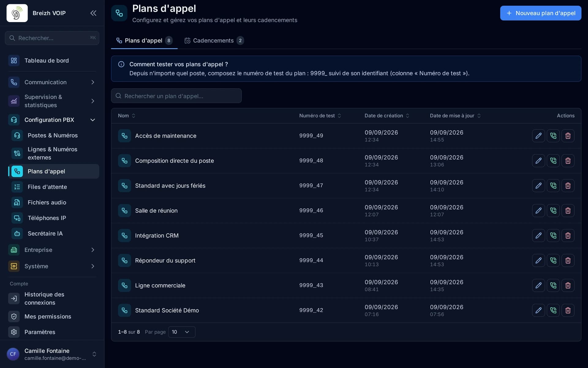588x368 pixels.
Task: Open Fichiers audio in sidebar
Action: click(x=54, y=203)
